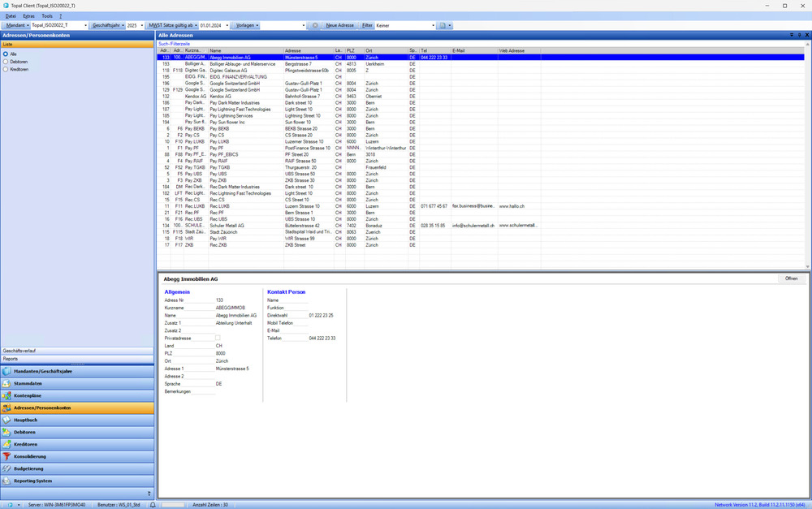Select the Stammdaten navigation icon
The image size is (812, 509).
coord(7,383)
